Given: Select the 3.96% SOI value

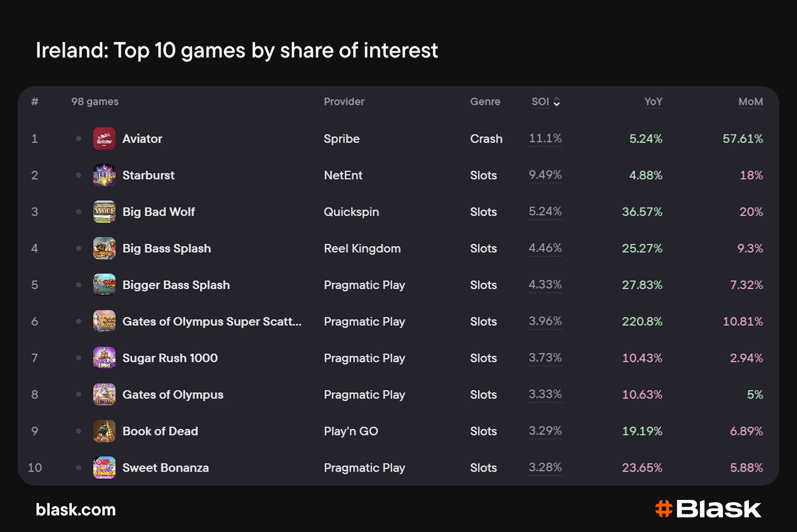Looking at the screenshot, I should (545, 321).
